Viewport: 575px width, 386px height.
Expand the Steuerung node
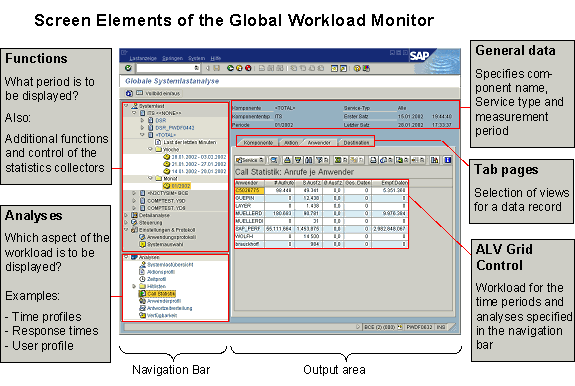127,223
